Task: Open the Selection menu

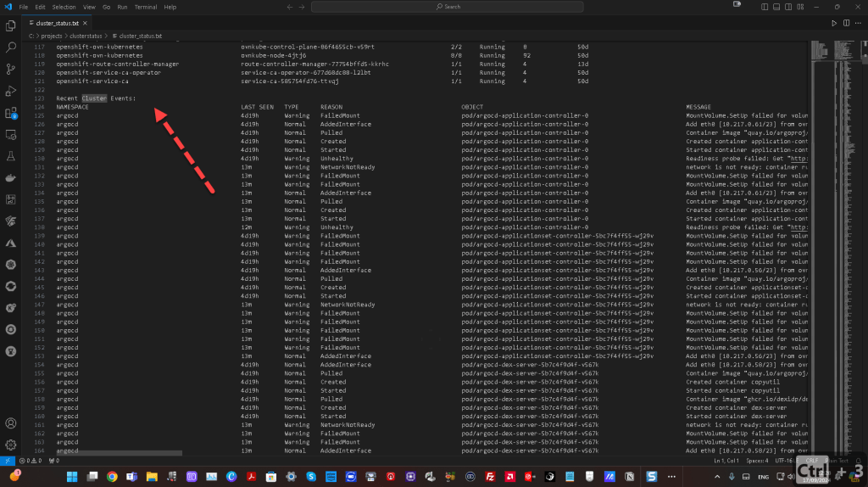Action: click(x=64, y=7)
